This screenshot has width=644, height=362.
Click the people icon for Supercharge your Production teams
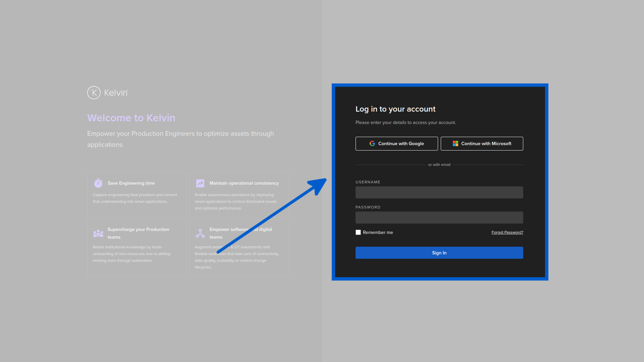coord(98,233)
